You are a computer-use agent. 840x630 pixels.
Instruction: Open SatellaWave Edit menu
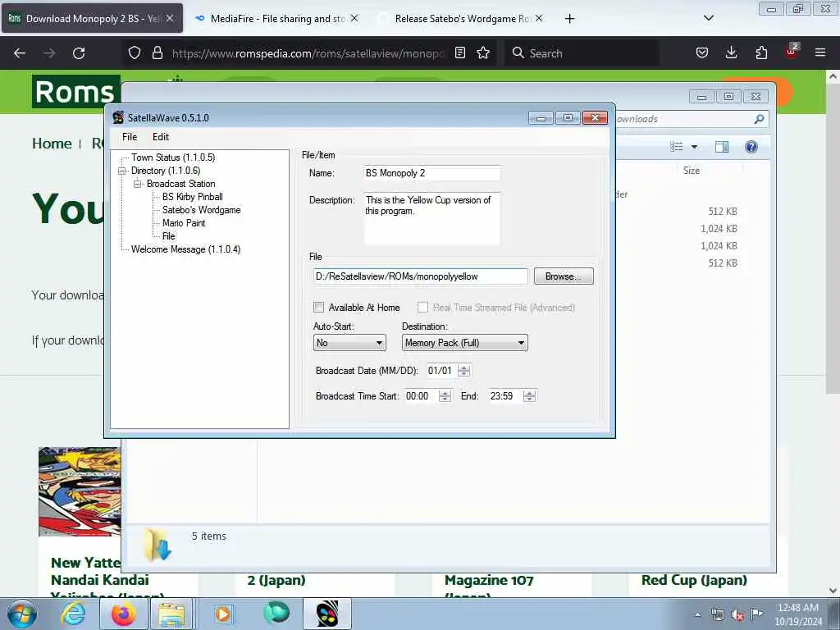(161, 137)
